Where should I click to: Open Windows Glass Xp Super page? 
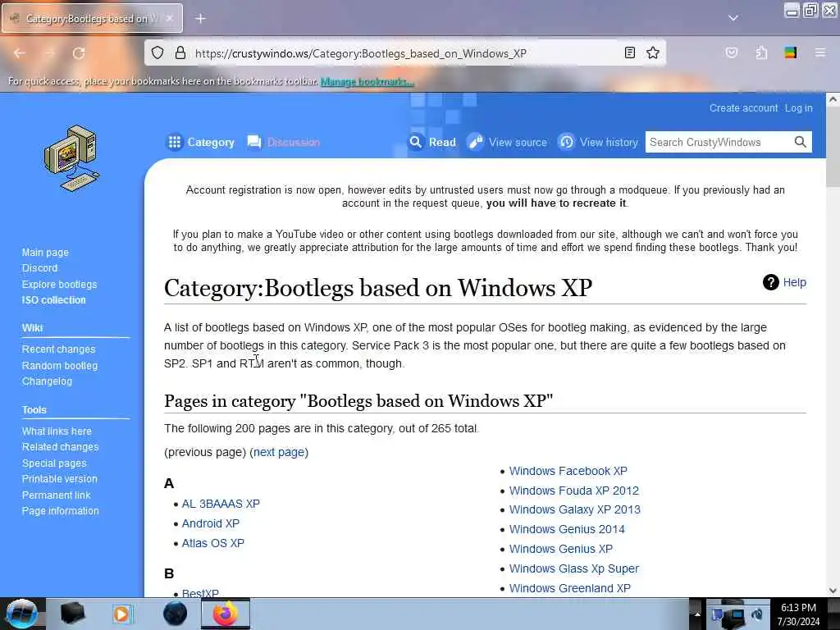pyautogui.click(x=573, y=568)
